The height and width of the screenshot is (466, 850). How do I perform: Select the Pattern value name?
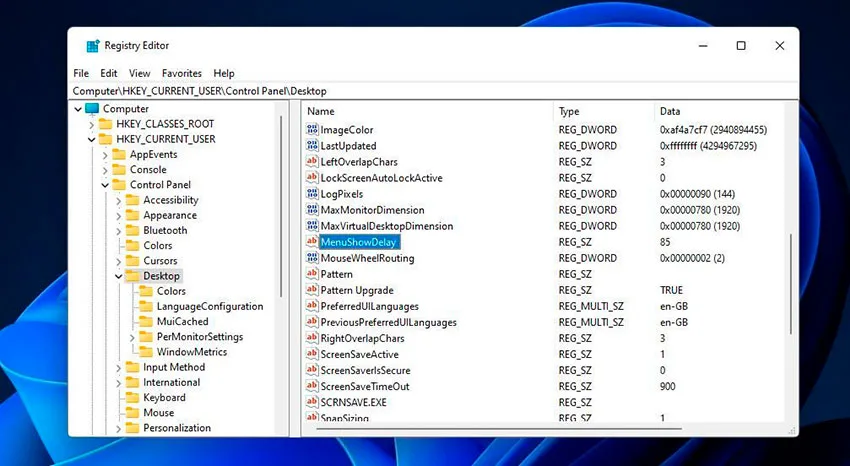pos(336,274)
